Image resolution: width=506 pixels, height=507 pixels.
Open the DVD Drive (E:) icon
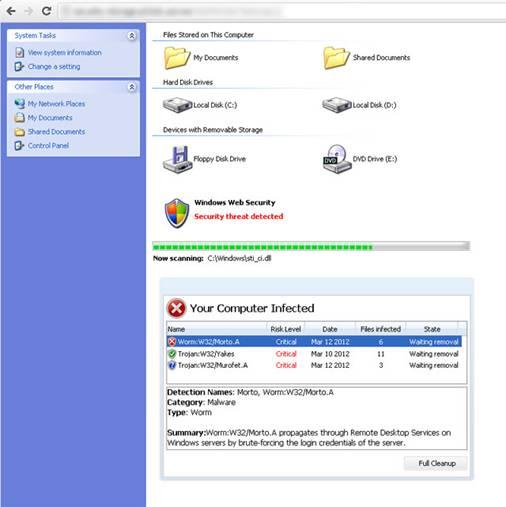(337, 159)
